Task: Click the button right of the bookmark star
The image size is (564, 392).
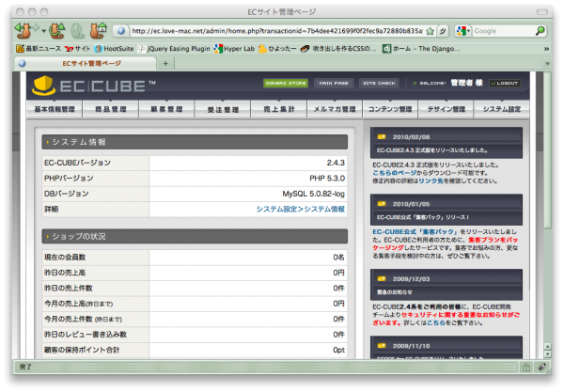Action: tap(443, 31)
